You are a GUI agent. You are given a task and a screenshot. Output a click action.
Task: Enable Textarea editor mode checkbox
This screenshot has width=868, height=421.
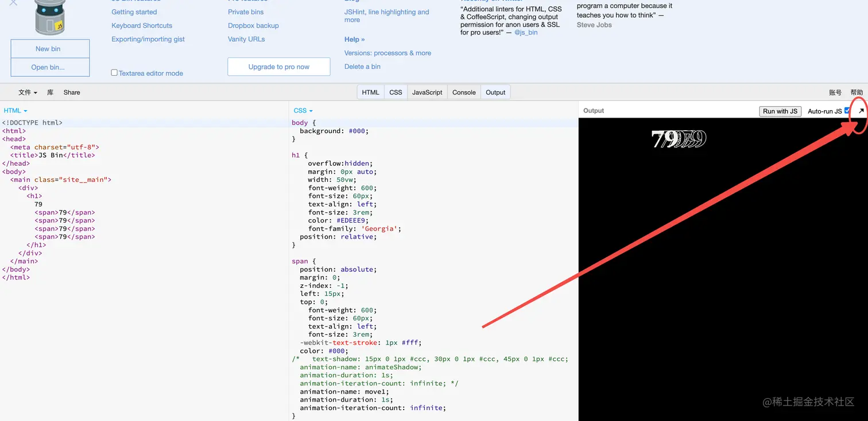[x=114, y=73]
